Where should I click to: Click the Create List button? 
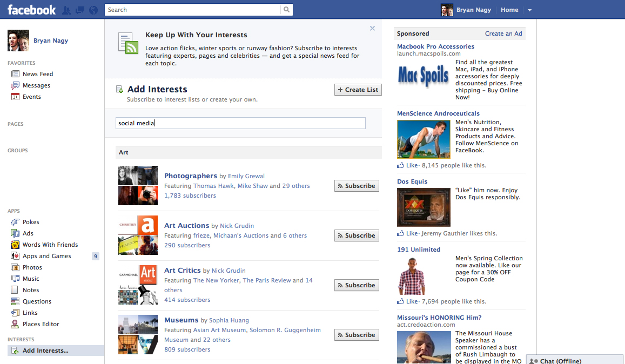tap(358, 90)
